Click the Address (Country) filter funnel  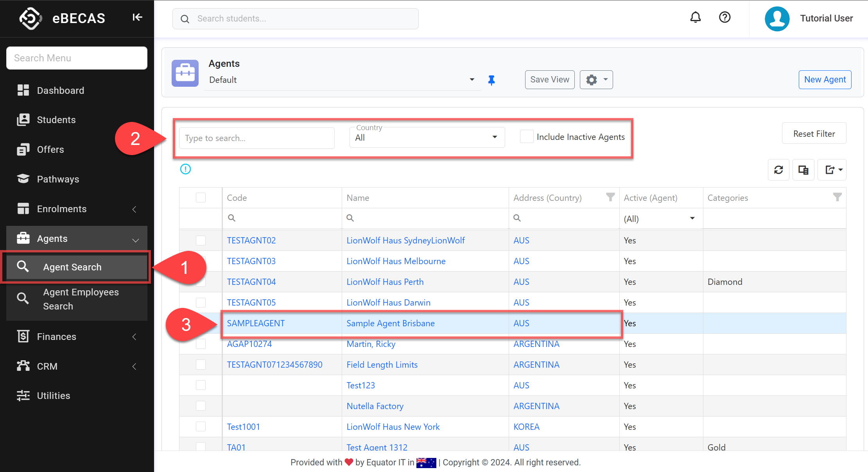click(610, 197)
